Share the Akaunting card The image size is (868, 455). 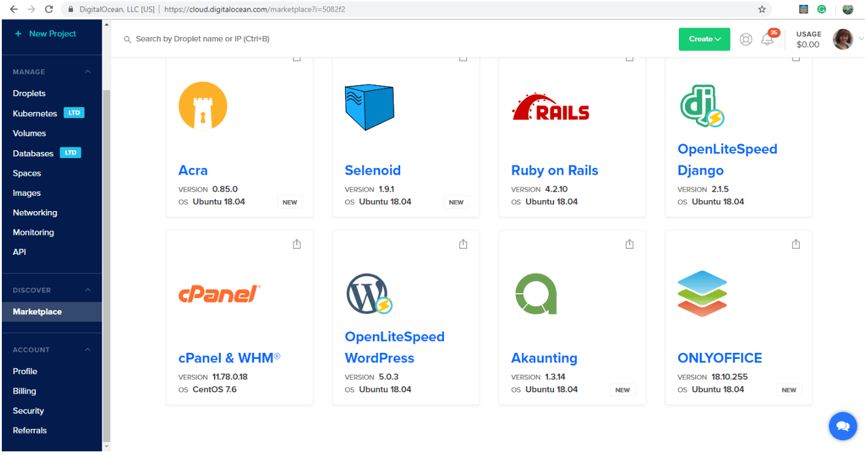[x=630, y=244]
